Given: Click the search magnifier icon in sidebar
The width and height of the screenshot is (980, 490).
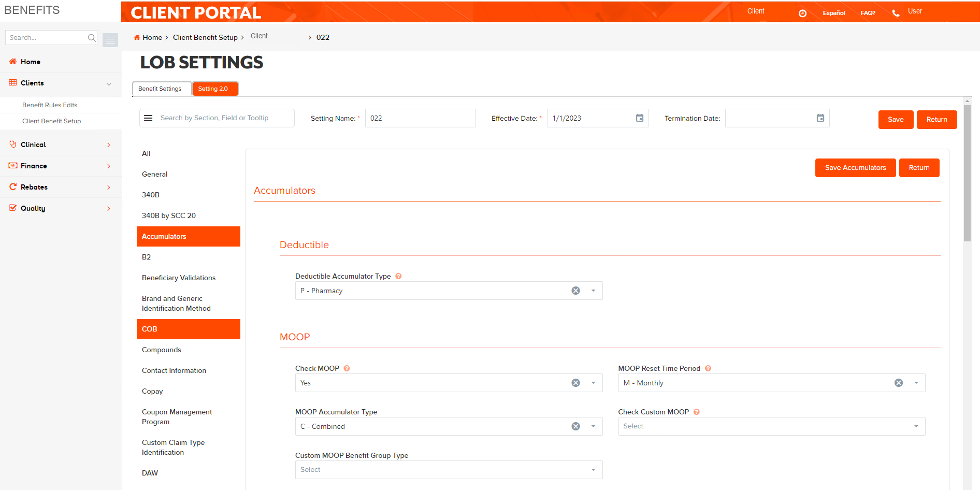Looking at the screenshot, I should pos(92,37).
